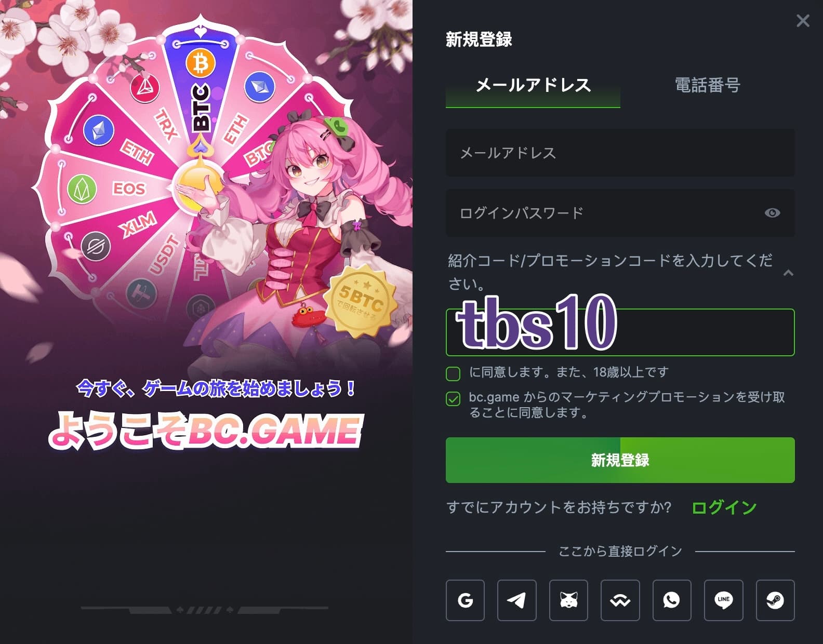Sign in with the Google icon
Viewport: 823px width, 644px height.
(x=465, y=600)
